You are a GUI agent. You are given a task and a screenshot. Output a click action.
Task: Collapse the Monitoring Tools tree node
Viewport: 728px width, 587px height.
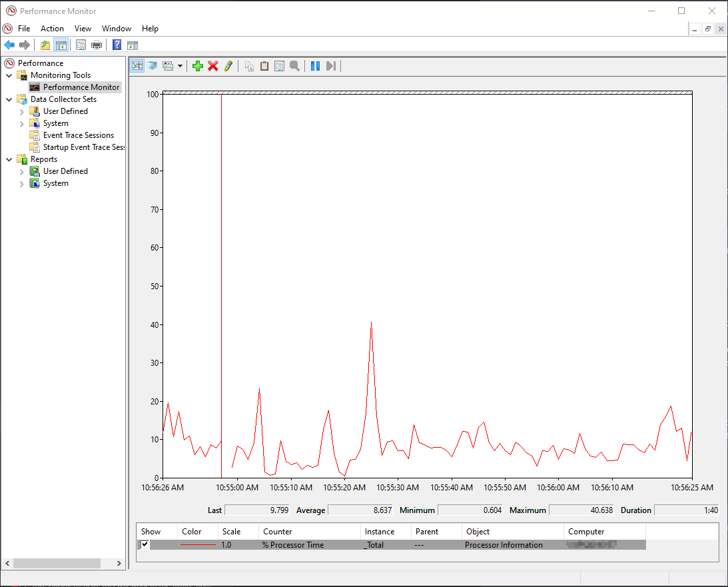click(9, 75)
